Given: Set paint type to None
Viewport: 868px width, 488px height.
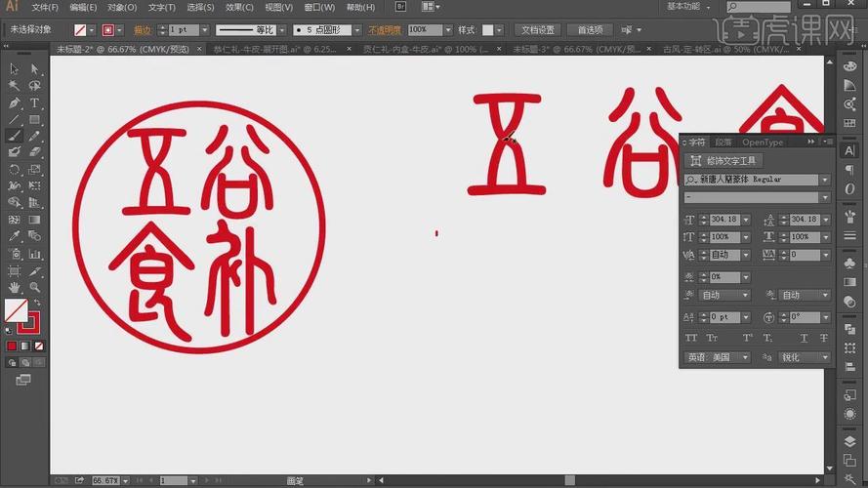Looking at the screenshot, I should 39,346.
